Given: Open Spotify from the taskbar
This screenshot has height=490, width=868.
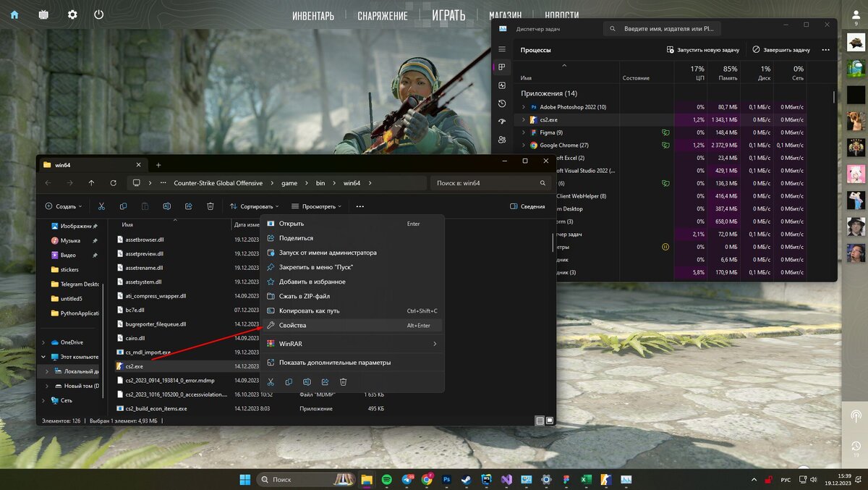Looking at the screenshot, I should click(387, 479).
